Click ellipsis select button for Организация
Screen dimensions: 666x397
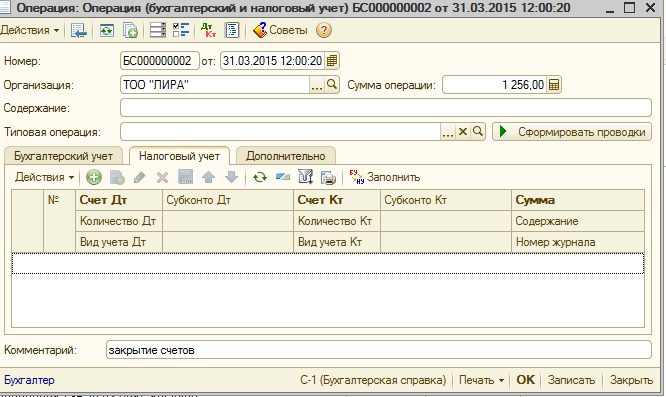click(317, 84)
